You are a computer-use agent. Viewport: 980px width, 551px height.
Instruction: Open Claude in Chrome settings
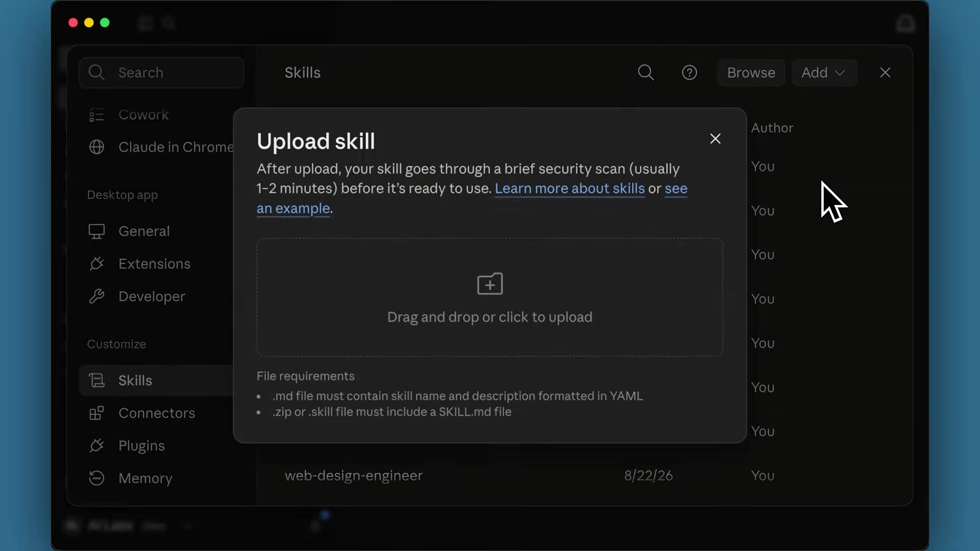(176, 147)
